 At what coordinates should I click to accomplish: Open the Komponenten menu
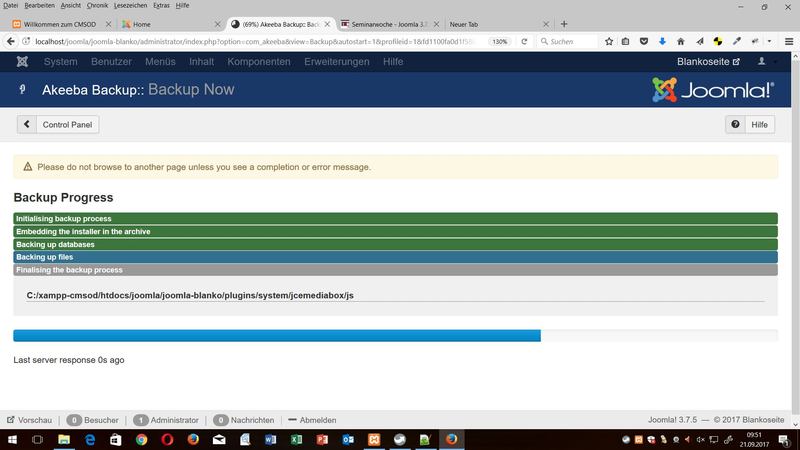point(259,62)
